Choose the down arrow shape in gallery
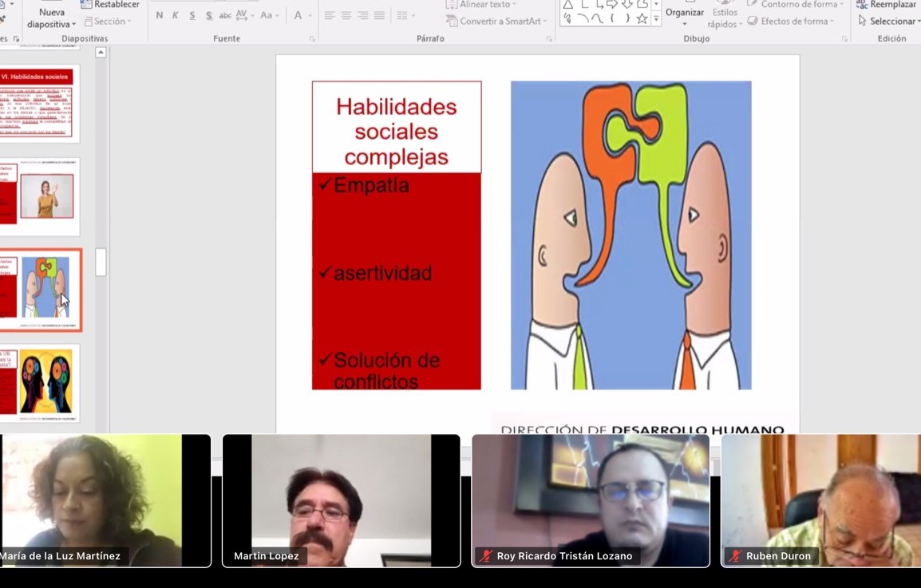This screenshot has height=588, width=921. pos(627,4)
